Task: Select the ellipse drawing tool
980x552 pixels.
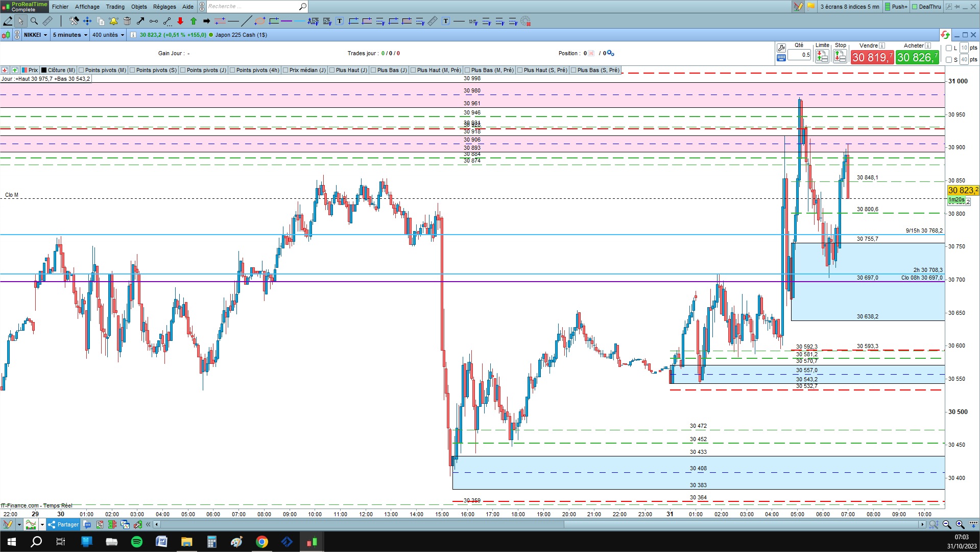Action: pyautogui.click(x=260, y=21)
